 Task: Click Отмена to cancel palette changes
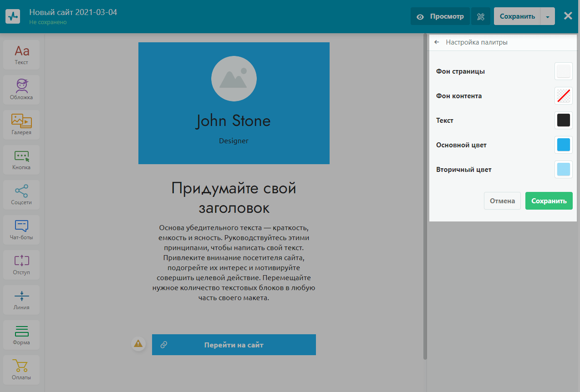tap(502, 201)
